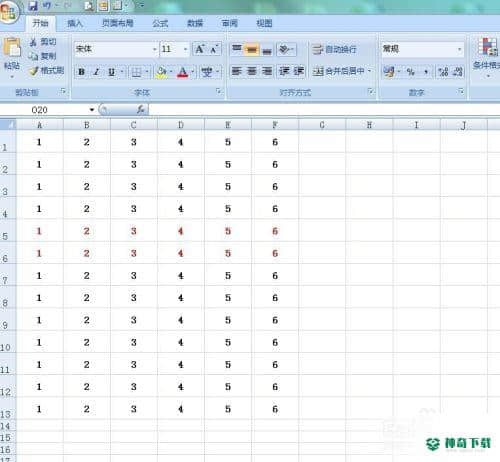The width and height of the screenshot is (500, 462).
Task: Click the Name Box showing O20
Action: [48, 110]
